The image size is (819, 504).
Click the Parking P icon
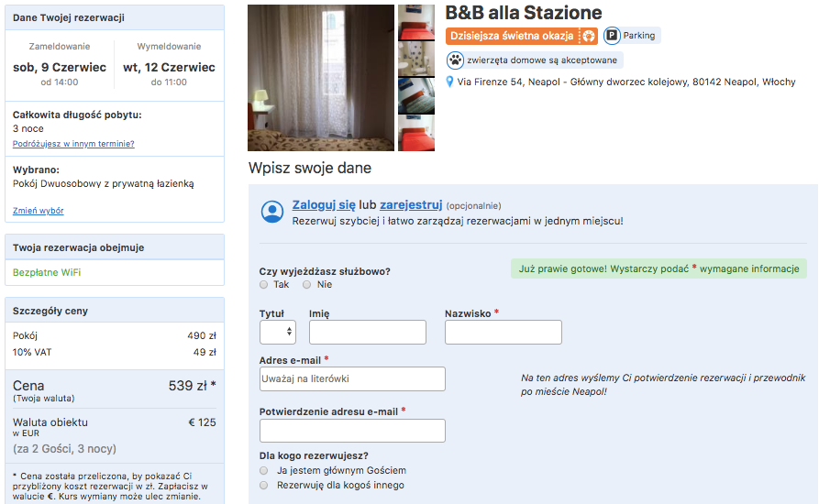click(612, 36)
